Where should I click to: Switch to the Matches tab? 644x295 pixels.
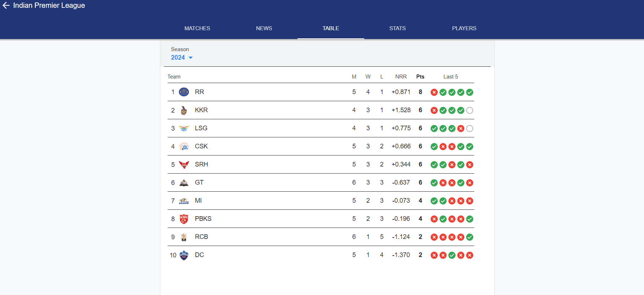(197, 28)
